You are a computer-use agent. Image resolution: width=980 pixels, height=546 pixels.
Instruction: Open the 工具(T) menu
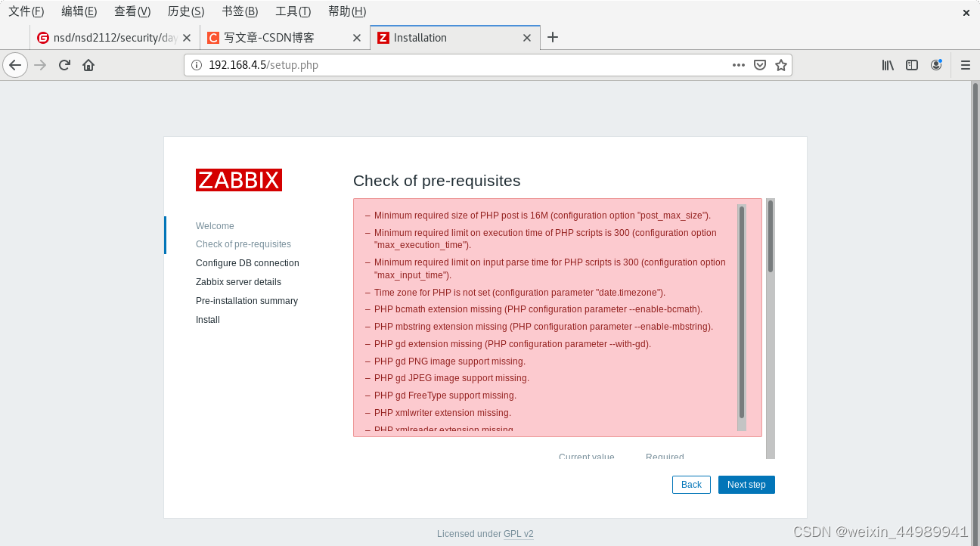[x=293, y=11]
